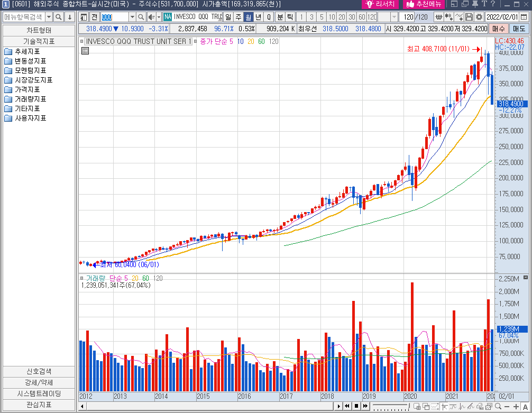The image size is (532, 413).
Task: Open the 차트형태 chart type tab
Action: point(39,30)
